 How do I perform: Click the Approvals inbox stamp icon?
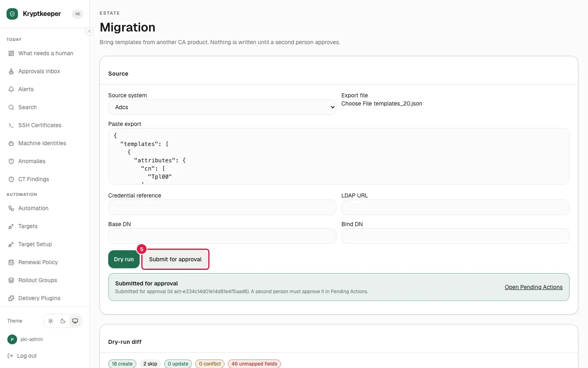(11, 71)
